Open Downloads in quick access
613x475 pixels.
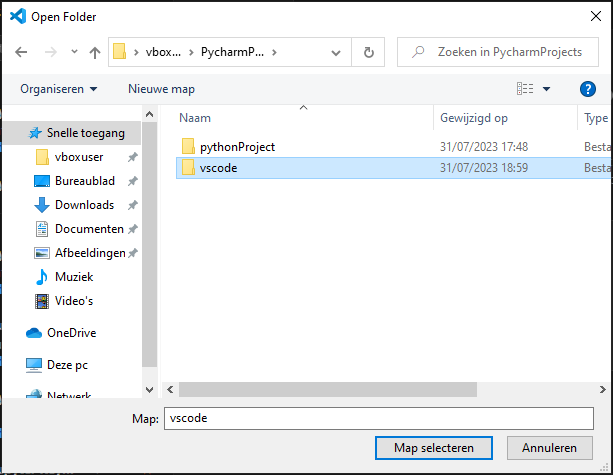point(84,205)
